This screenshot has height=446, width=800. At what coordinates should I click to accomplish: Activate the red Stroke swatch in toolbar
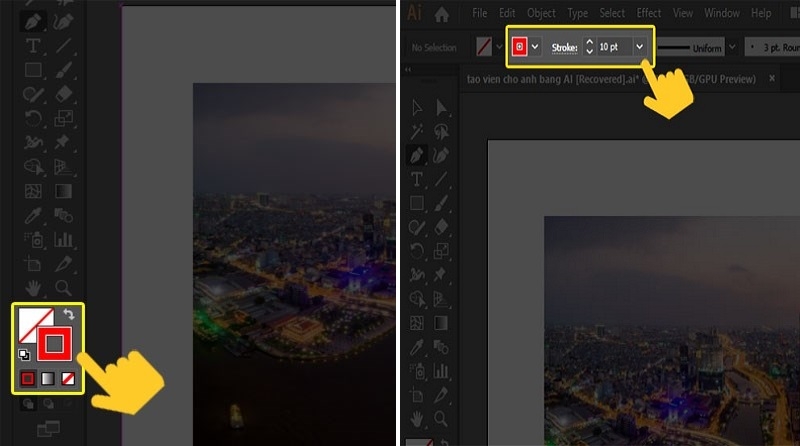[x=55, y=344]
